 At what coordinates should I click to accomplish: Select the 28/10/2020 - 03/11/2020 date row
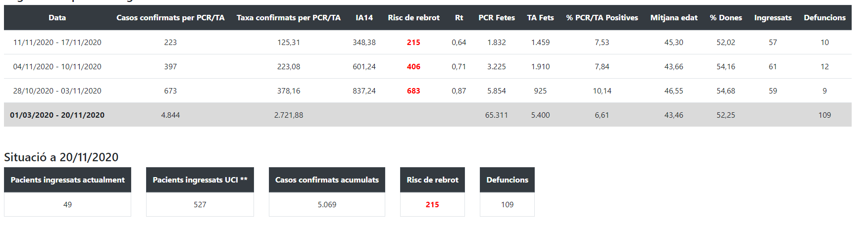coord(57,91)
